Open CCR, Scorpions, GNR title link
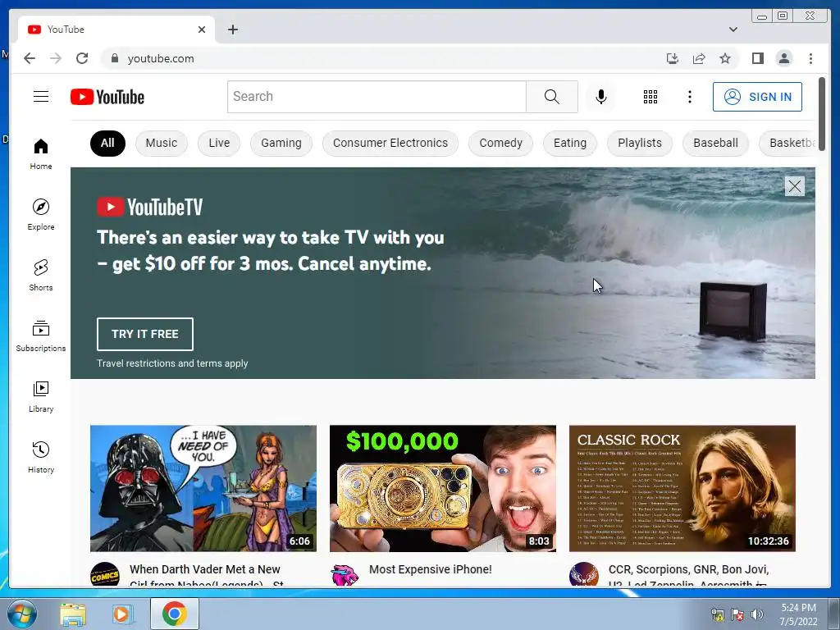840x630 pixels. [x=688, y=576]
